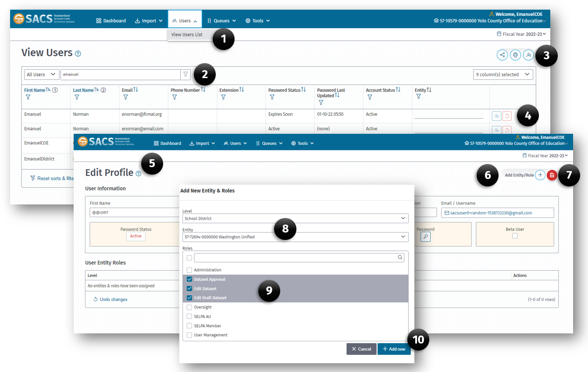Open the print icon on View Users page
The height and width of the screenshot is (372, 588).
tap(515, 55)
